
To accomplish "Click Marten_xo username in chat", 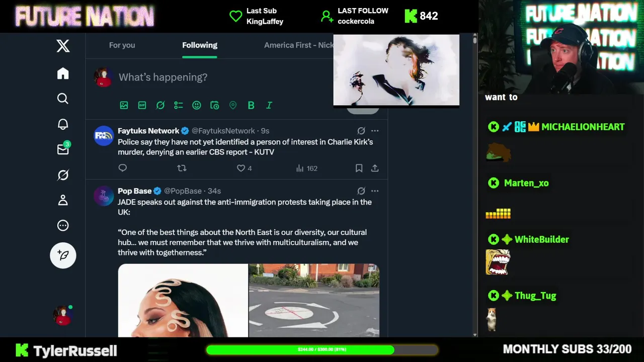I will [526, 183].
